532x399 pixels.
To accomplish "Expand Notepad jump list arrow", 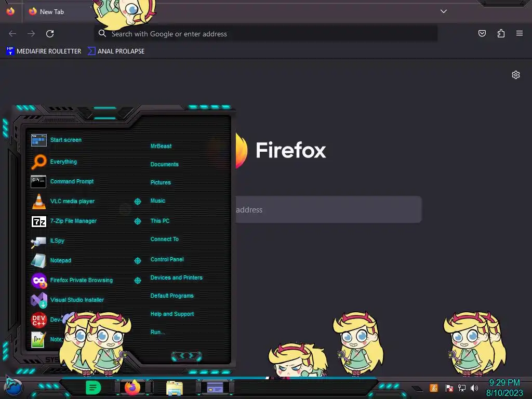I will pos(137,261).
